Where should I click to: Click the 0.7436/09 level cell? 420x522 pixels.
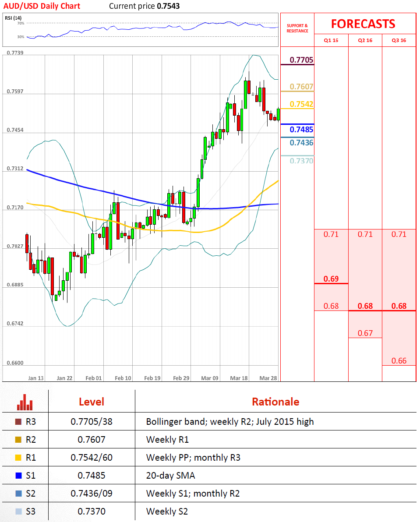[92, 494]
